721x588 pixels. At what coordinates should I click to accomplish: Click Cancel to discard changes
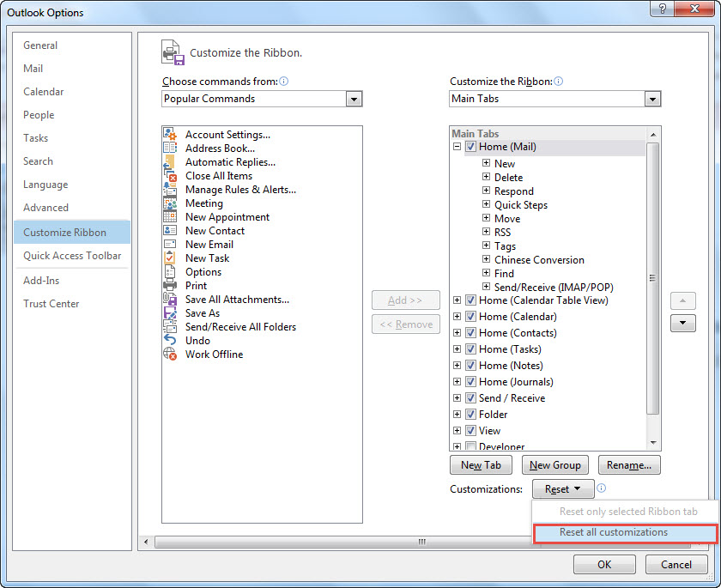(676, 565)
